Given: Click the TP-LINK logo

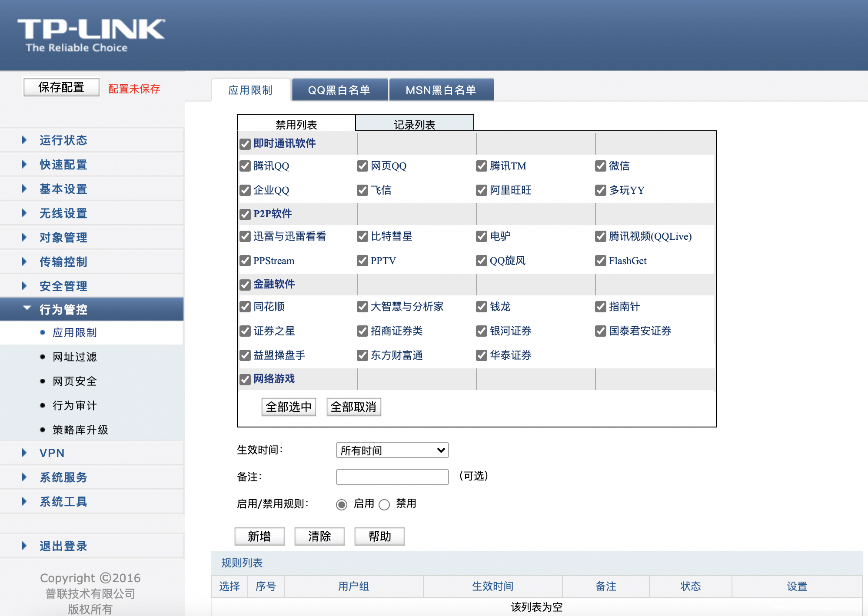Looking at the screenshot, I should tap(91, 35).
